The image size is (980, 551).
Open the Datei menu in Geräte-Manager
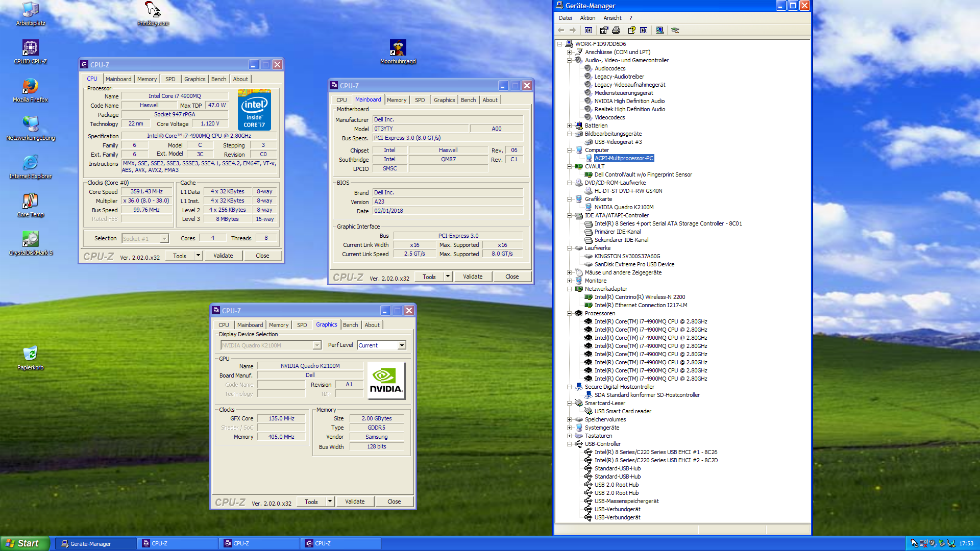coord(565,18)
